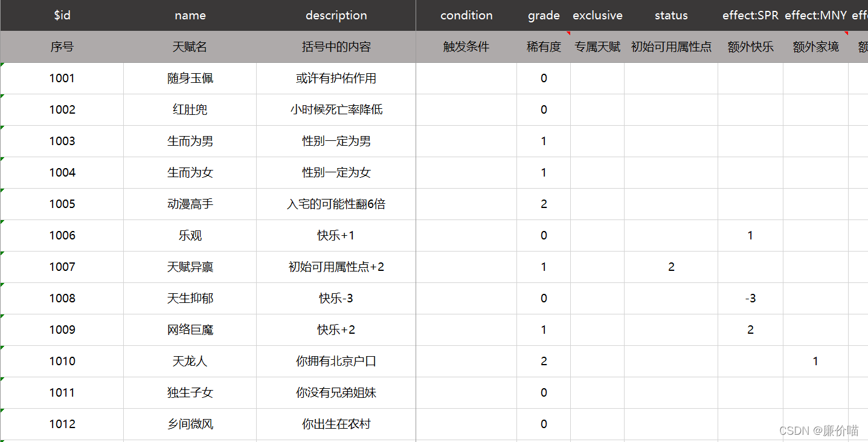Click the name cell 乡间微风

190,424
